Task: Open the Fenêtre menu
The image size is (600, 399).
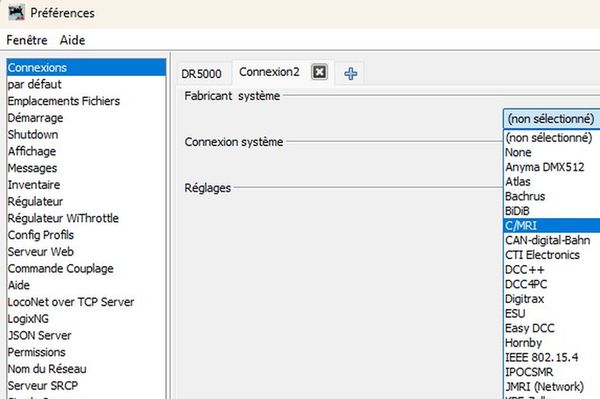Action: point(27,40)
